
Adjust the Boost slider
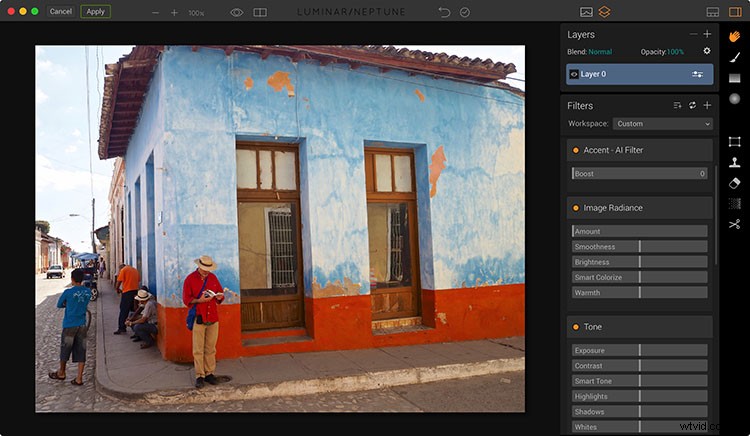[640, 174]
